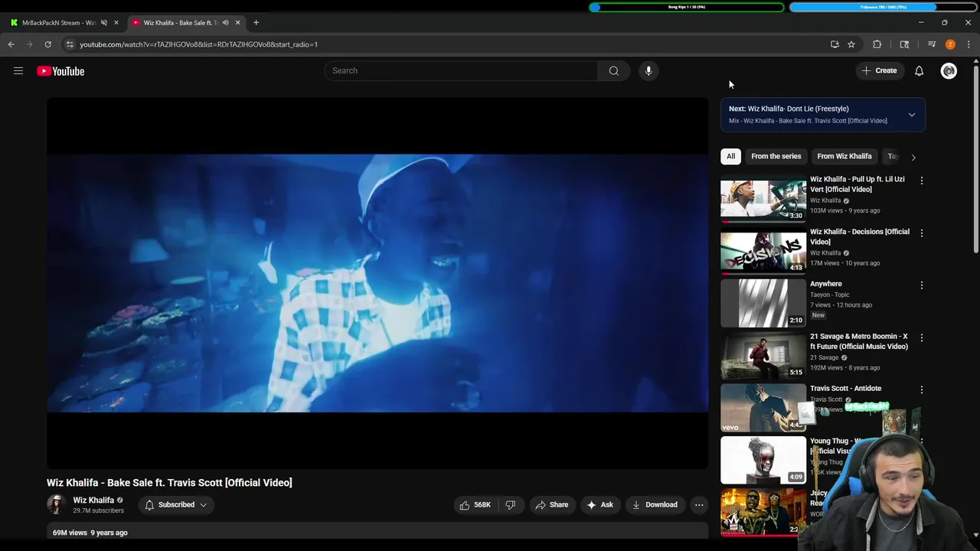
Task: Reload the page with the refresh icon
Action: click(x=47, y=44)
